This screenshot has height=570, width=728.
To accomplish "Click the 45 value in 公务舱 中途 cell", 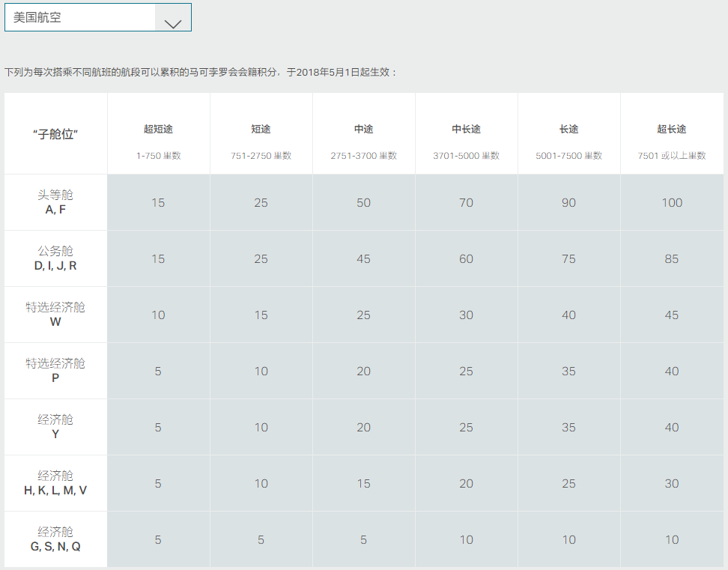I will click(x=363, y=259).
